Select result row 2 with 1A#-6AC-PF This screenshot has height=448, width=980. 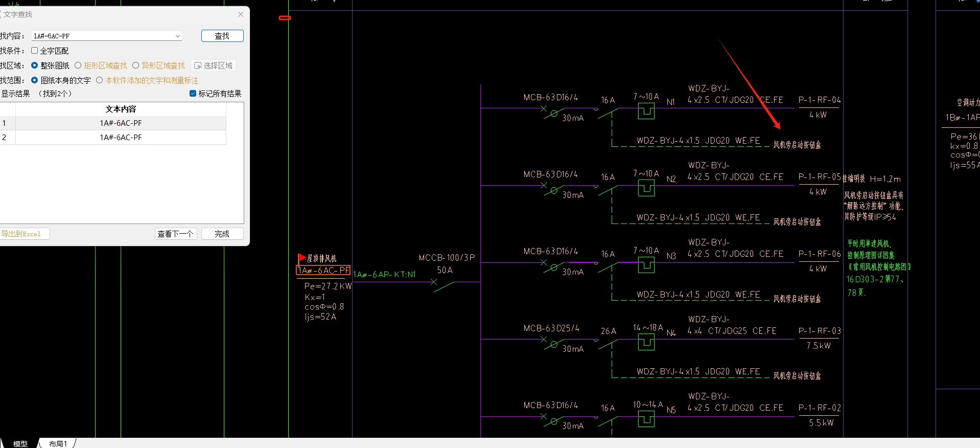point(113,138)
